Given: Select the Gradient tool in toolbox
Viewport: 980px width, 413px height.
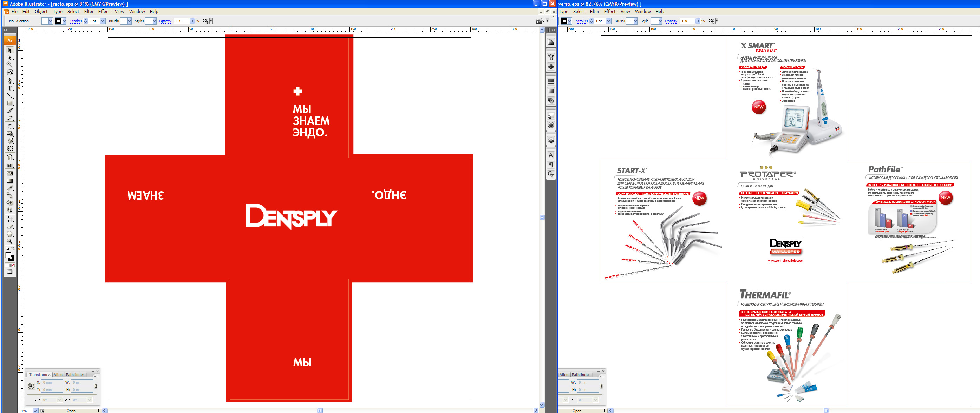Looking at the screenshot, I should point(10,181).
